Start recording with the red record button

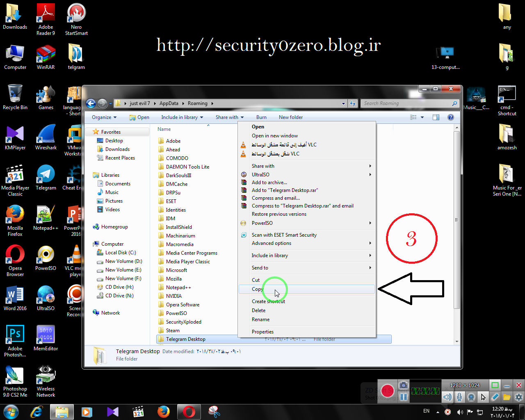point(388,390)
